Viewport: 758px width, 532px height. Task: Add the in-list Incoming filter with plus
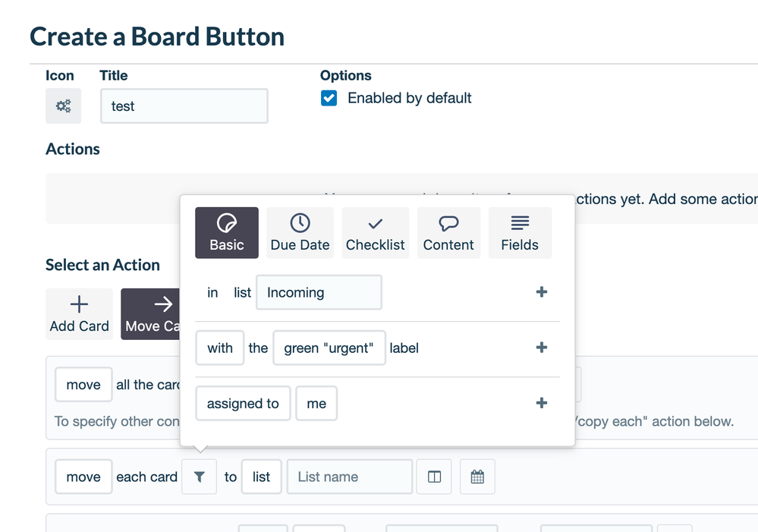[x=542, y=292]
